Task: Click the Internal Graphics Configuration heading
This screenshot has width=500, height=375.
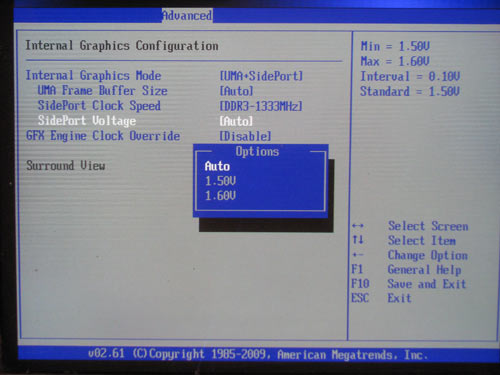Action: [x=122, y=46]
